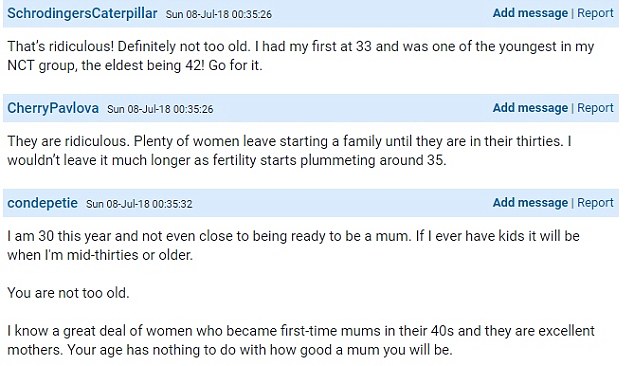Click the message text starting "That's ridiculous!"
The height and width of the screenshot is (366, 634).
coord(300,56)
